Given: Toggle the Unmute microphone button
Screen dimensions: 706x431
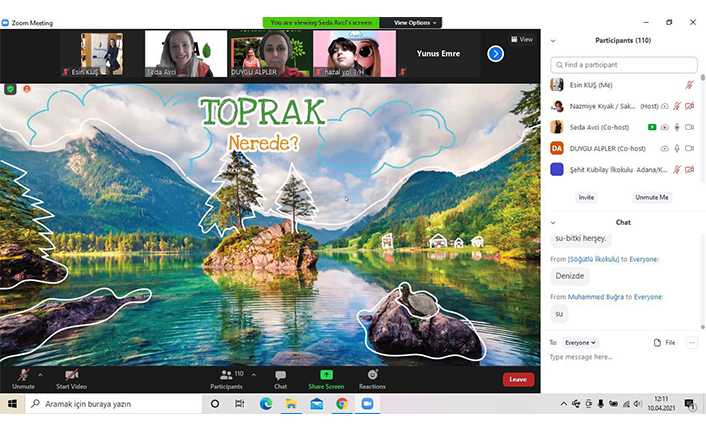Looking at the screenshot, I should tap(23, 379).
